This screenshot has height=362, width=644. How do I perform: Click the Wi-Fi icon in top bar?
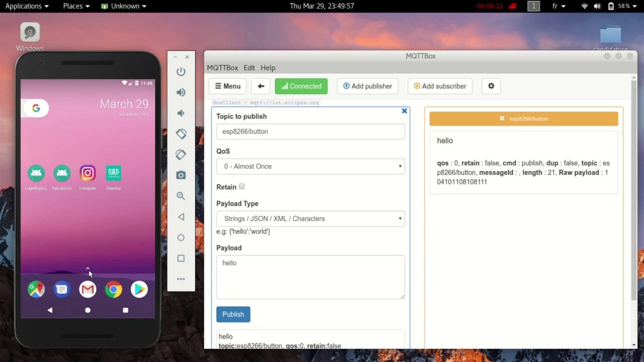tap(585, 6)
